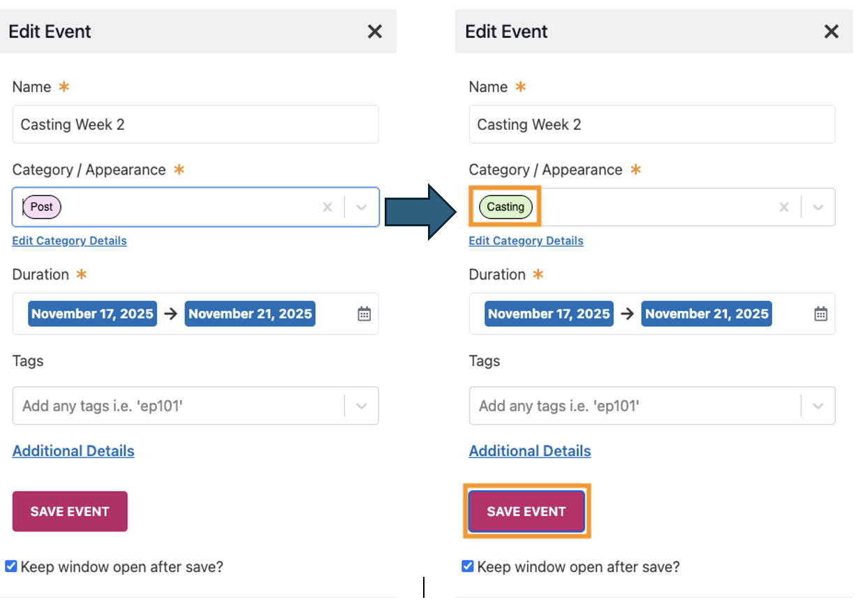Click calendar icon in right Duration field

point(820,314)
